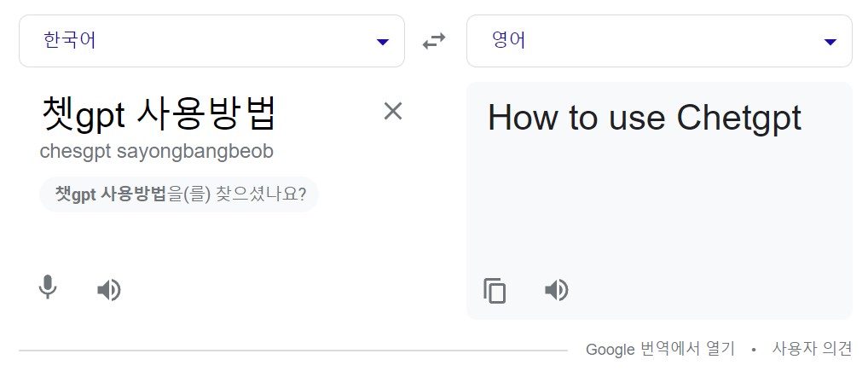Accept the 챗gpt 사용방법 spelling suggestion
868x377 pixels.
(179, 194)
